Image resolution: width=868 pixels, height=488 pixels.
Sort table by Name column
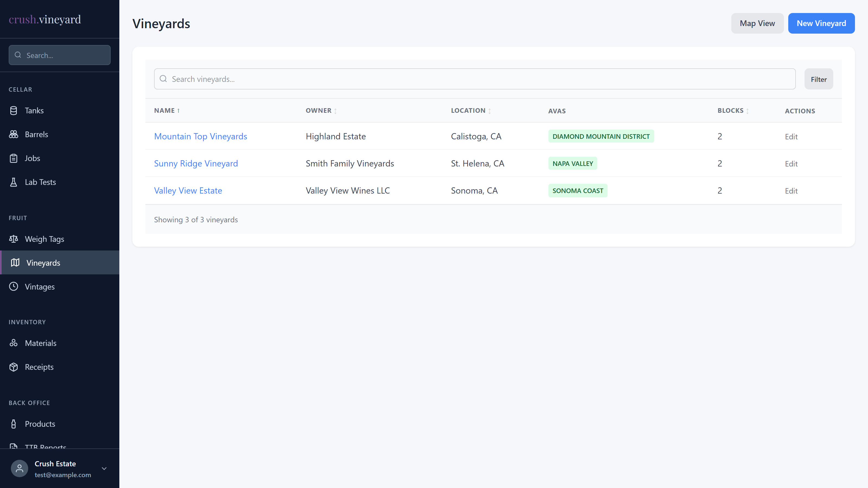coord(167,111)
